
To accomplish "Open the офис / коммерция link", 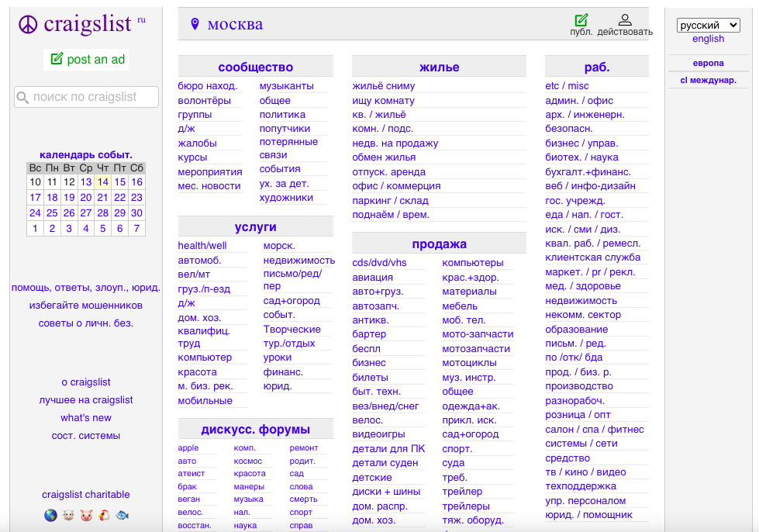I will coord(396,186).
